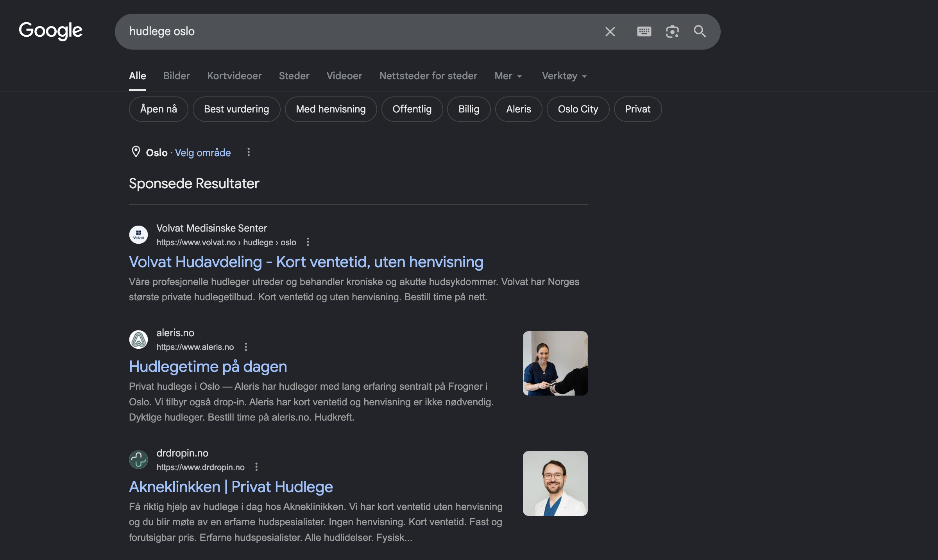Click the aleris.no site favicon
The height and width of the screenshot is (560, 938).
pyautogui.click(x=138, y=339)
